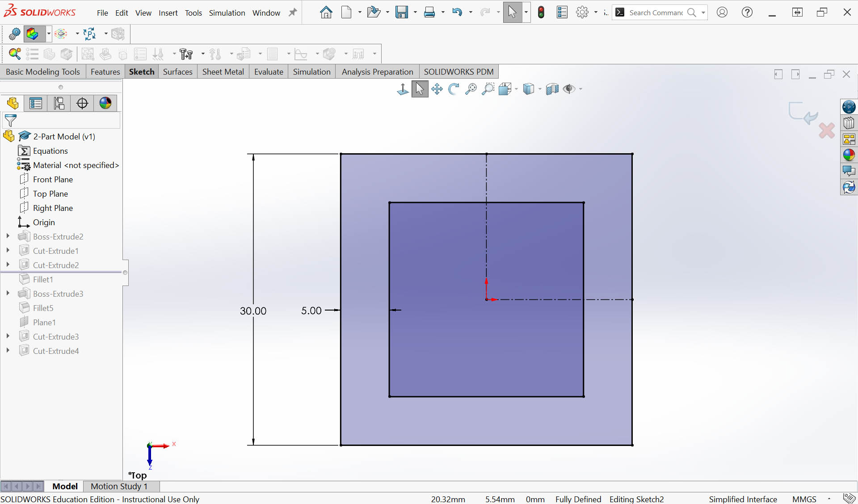Image resolution: width=858 pixels, height=504 pixels.
Task: Click the Home icon in title bar
Action: [x=326, y=13]
